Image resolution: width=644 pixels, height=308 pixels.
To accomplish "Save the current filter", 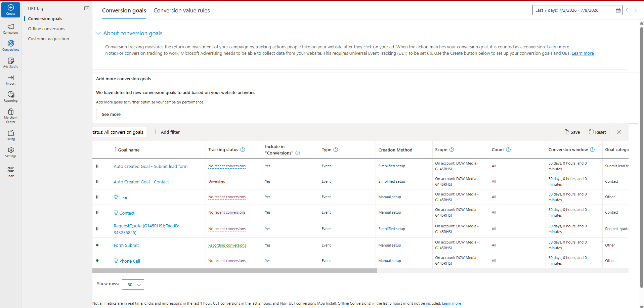I will pyautogui.click(x=572, y=132).
